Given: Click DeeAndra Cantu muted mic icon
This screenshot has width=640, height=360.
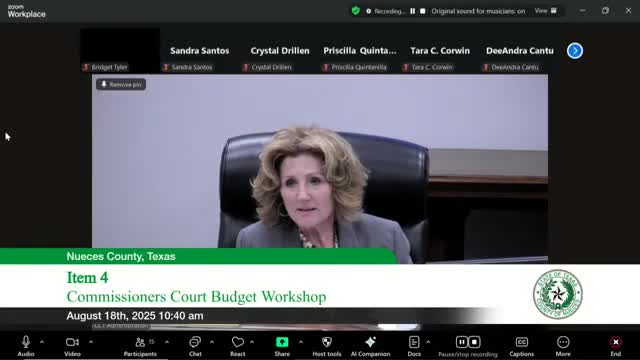Looking at the screenshot, I should pos(486,67).
